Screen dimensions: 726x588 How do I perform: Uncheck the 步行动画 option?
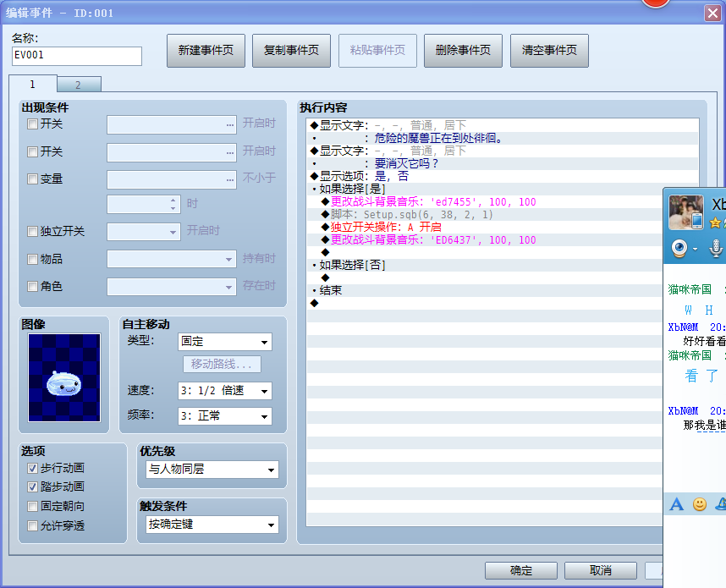click(32, 469)
